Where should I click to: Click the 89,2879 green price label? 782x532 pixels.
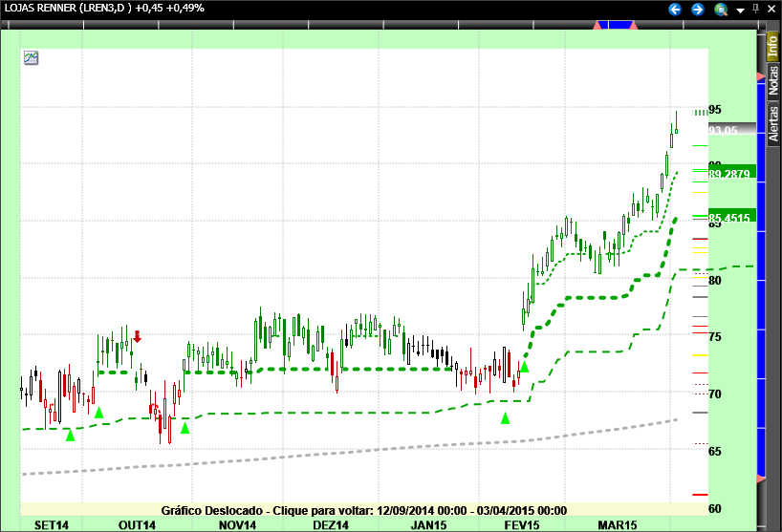click(731, 174)
